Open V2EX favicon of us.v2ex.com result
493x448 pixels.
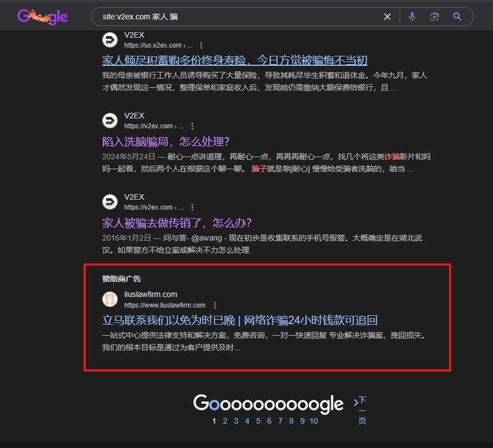[110, 40]
